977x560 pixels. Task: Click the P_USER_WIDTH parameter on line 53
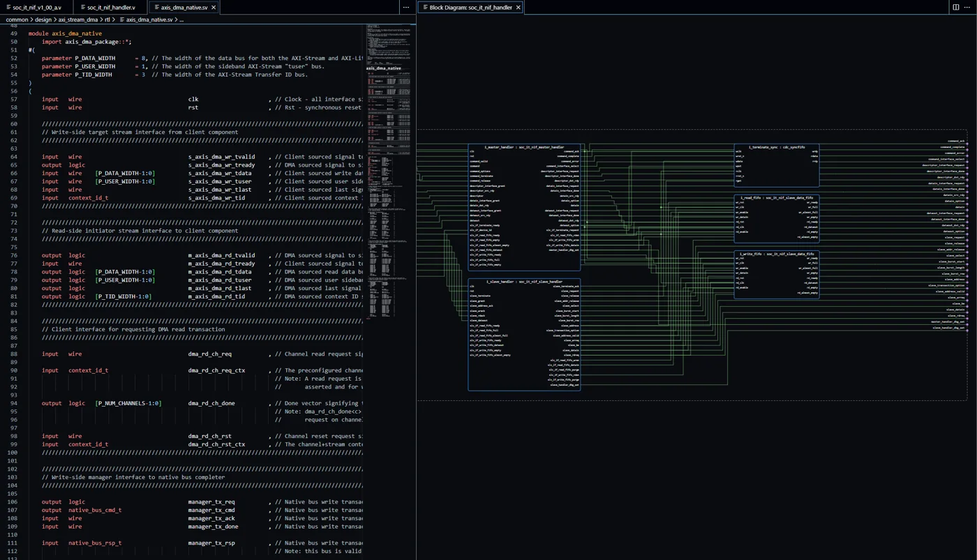(x=95, y=67)
